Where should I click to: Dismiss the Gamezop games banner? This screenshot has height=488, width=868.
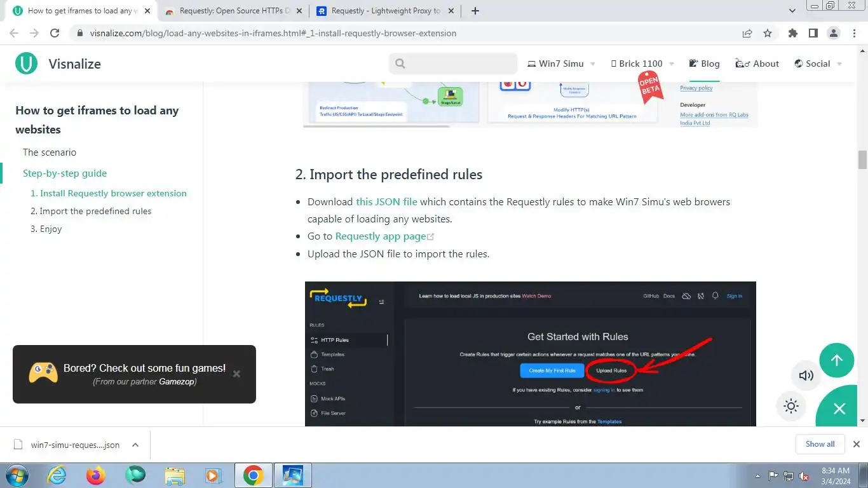[236, 374]
